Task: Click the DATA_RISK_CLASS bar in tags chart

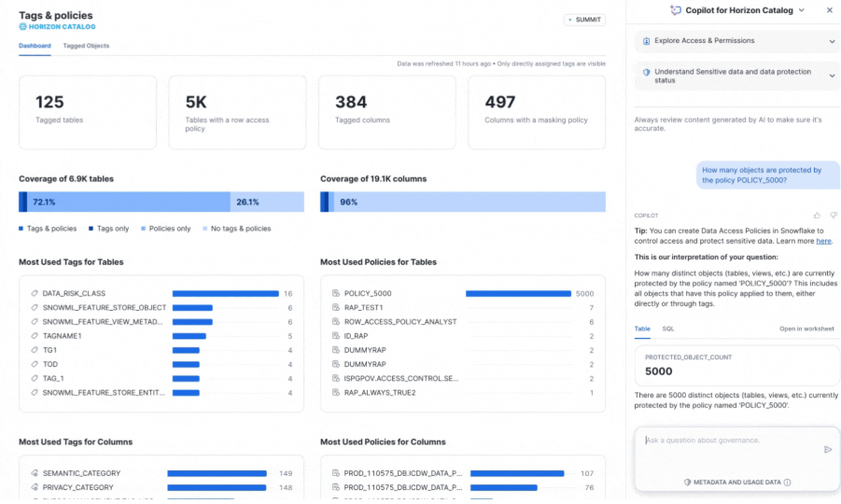Action: [225, 293]
